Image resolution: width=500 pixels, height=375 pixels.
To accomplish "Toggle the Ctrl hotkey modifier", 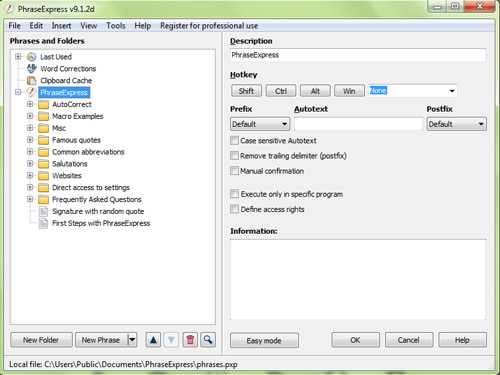I will [x=281, y=91].
